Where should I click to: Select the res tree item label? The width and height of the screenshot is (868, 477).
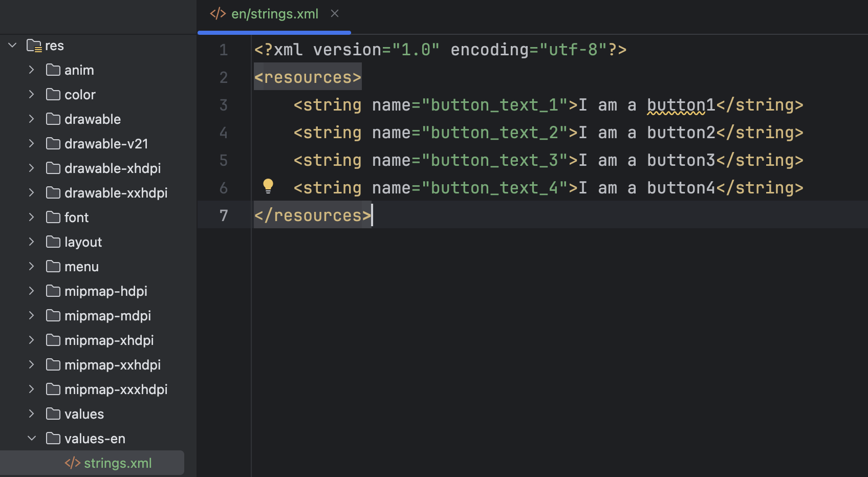(x=54, y=46)
